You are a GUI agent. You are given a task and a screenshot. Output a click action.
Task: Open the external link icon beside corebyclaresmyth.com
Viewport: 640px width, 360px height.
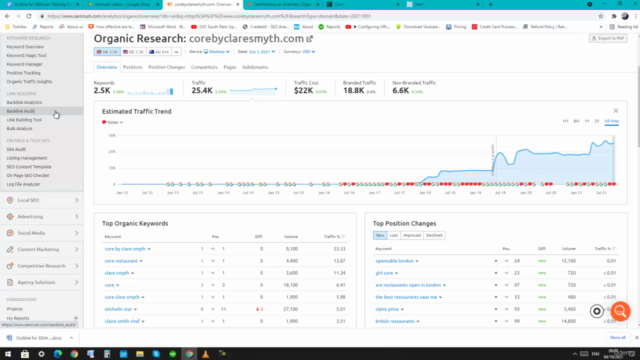pos(310,39)
